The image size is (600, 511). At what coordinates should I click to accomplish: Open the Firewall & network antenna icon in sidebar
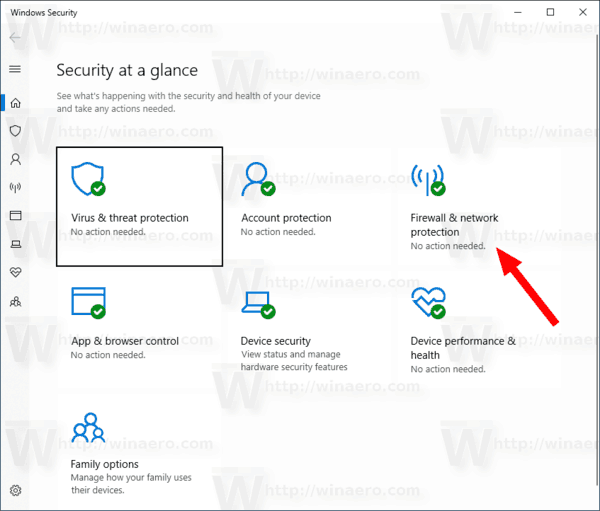click(15, 188)
